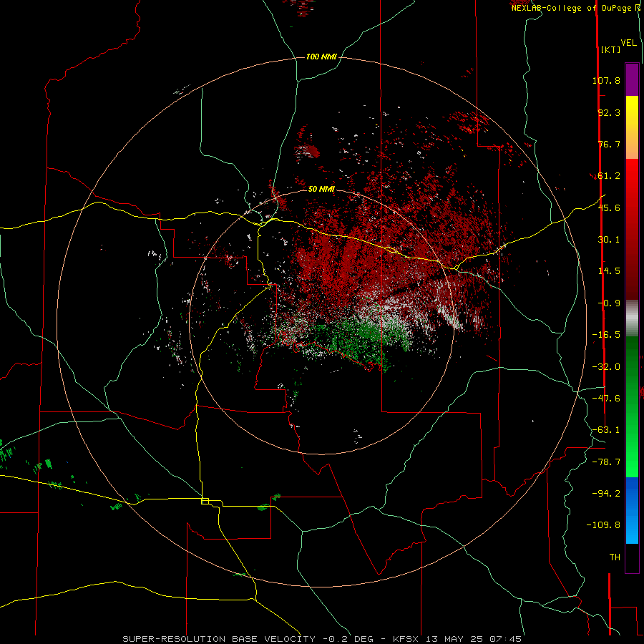Click the -109.8 value on velocity scale
The image size is (644, 644).
pyautogui.click(x=604, y=525)
